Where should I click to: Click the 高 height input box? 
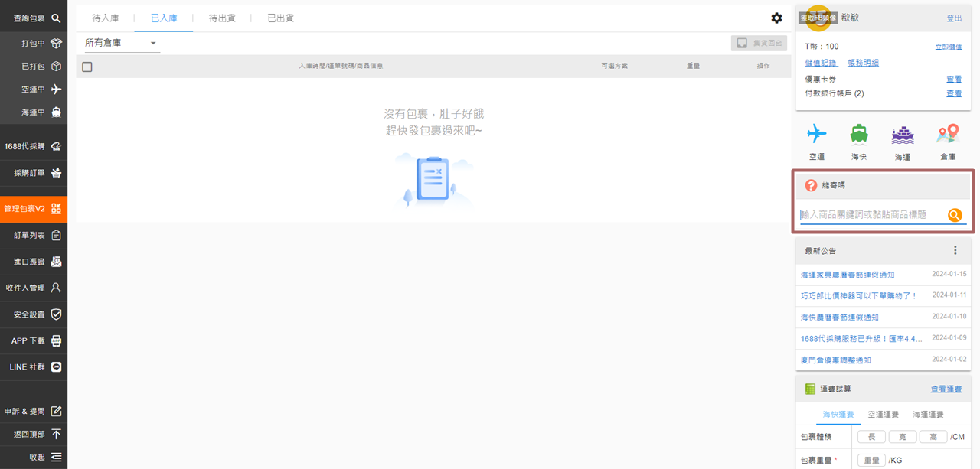click(933, 437)
